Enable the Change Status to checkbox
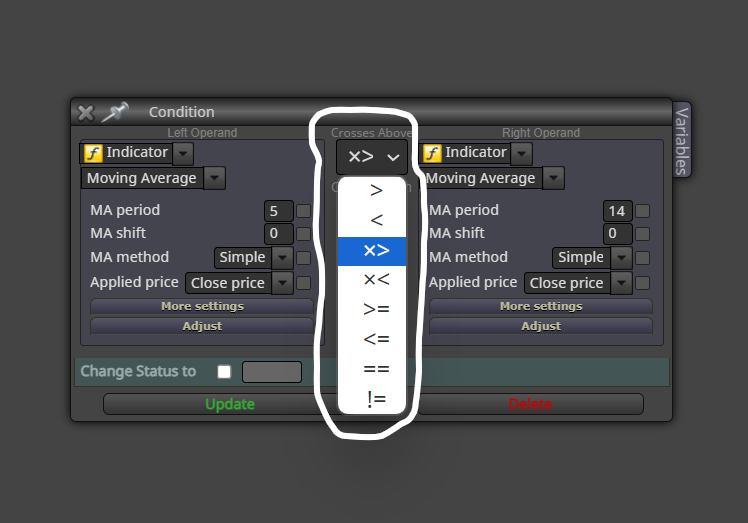Screen dimensions: 748x523 pos(224,372)
